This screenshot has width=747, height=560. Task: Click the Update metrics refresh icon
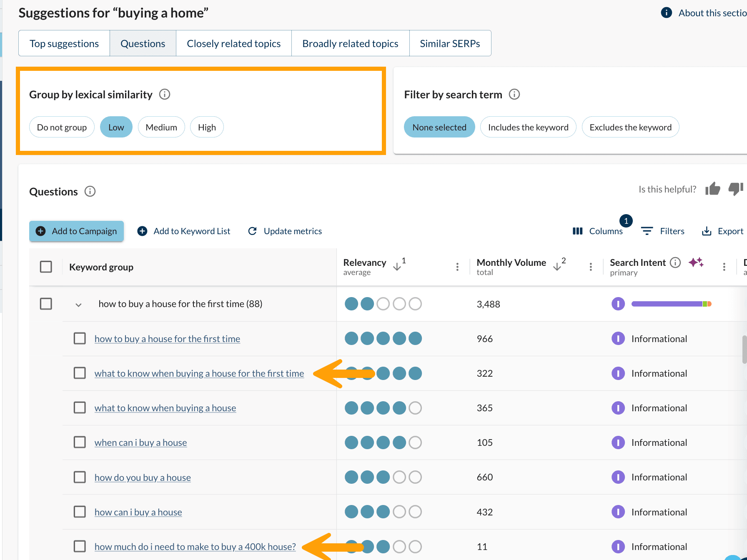click(x=252, y=231)
